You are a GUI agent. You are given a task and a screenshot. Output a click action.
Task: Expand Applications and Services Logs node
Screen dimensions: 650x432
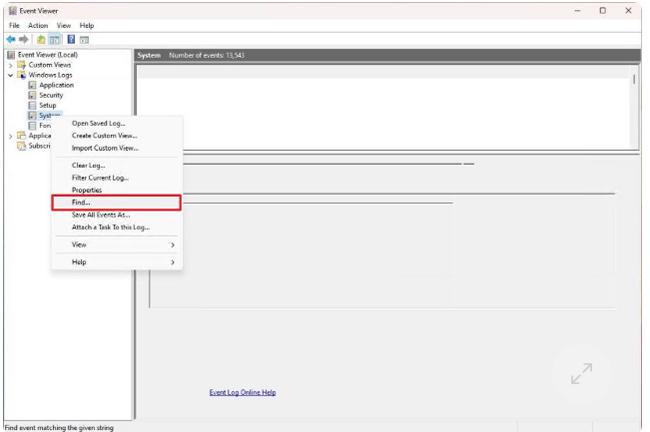point(11,136)
